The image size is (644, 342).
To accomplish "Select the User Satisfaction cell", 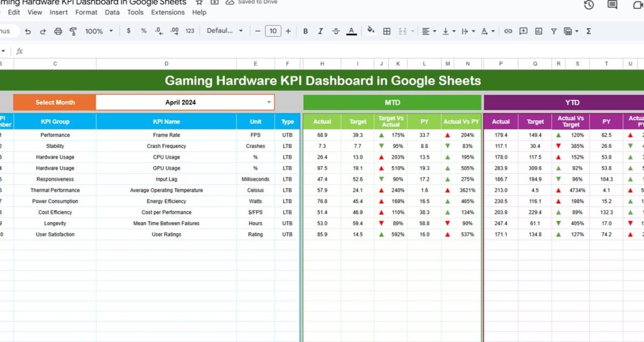I will pyautogui.click(x=55, y=234).
